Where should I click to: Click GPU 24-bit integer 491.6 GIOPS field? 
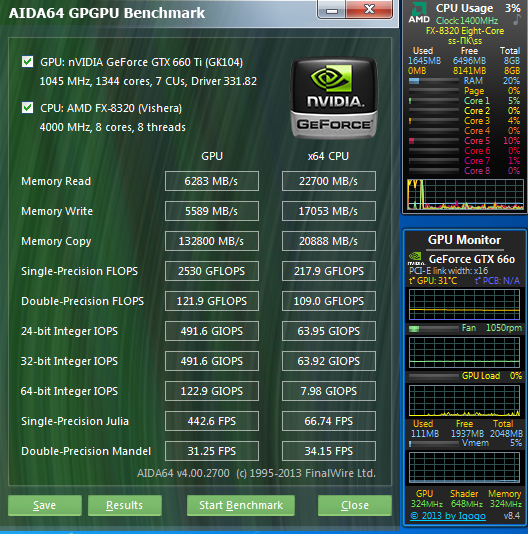pos(212,331)
